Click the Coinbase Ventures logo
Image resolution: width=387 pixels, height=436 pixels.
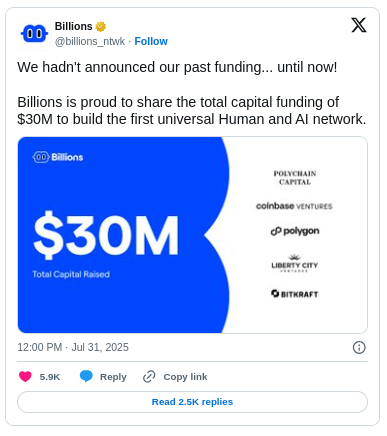click(x=294, y=206)
